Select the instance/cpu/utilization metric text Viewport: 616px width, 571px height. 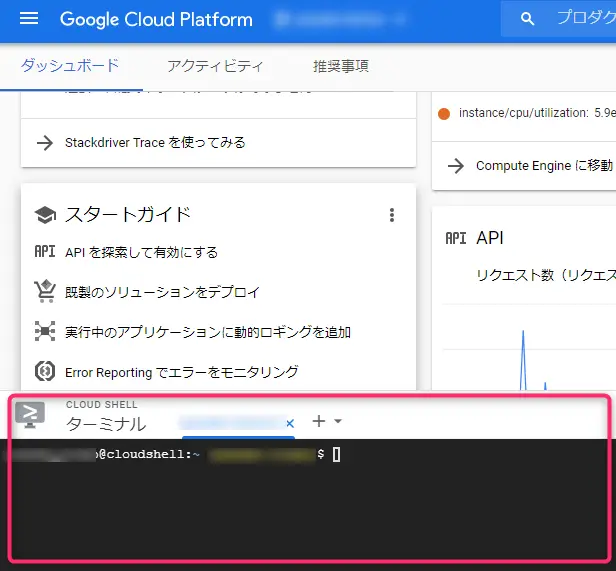coord(537,113)
